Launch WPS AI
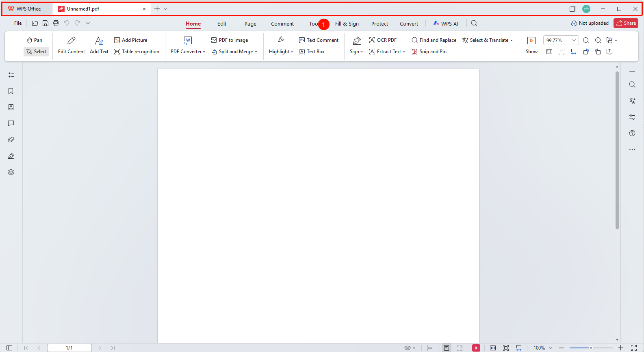Viewport: 644px width, 352px height. [445, 24]
